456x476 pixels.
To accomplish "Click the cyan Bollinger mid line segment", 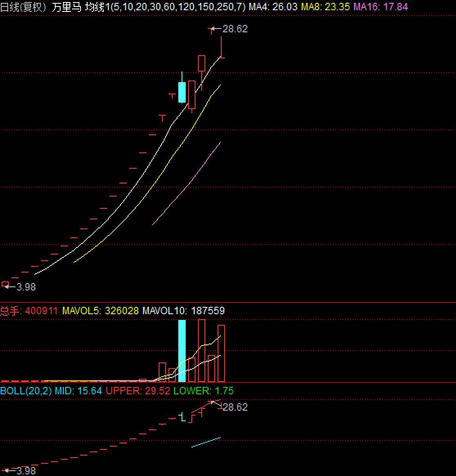I will pyautogui.click(x=206, y=442).
